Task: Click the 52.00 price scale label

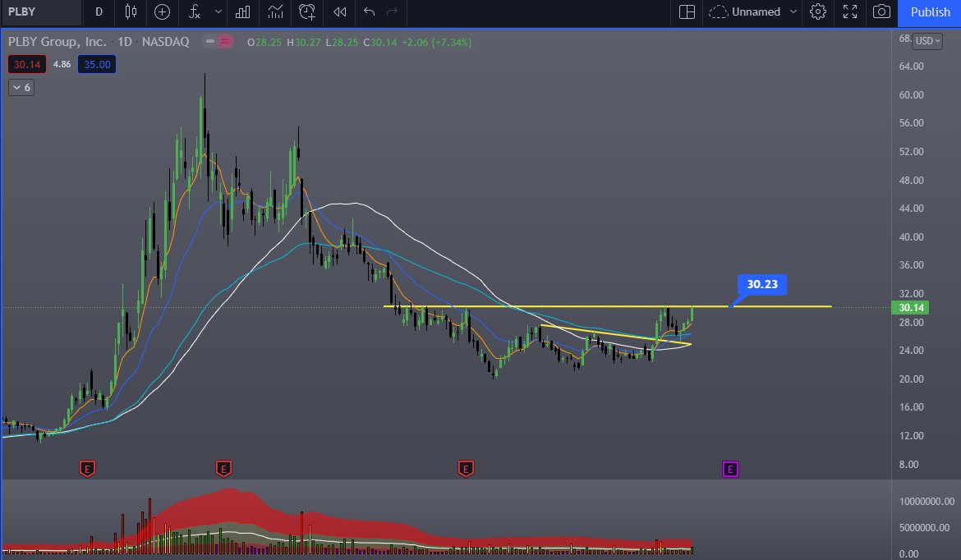Action: coord(912,152)
